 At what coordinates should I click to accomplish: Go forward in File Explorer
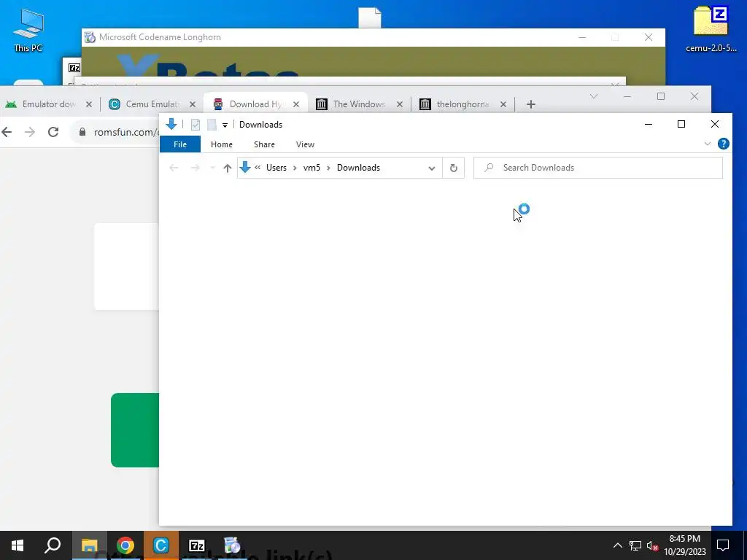click(195, 168)
